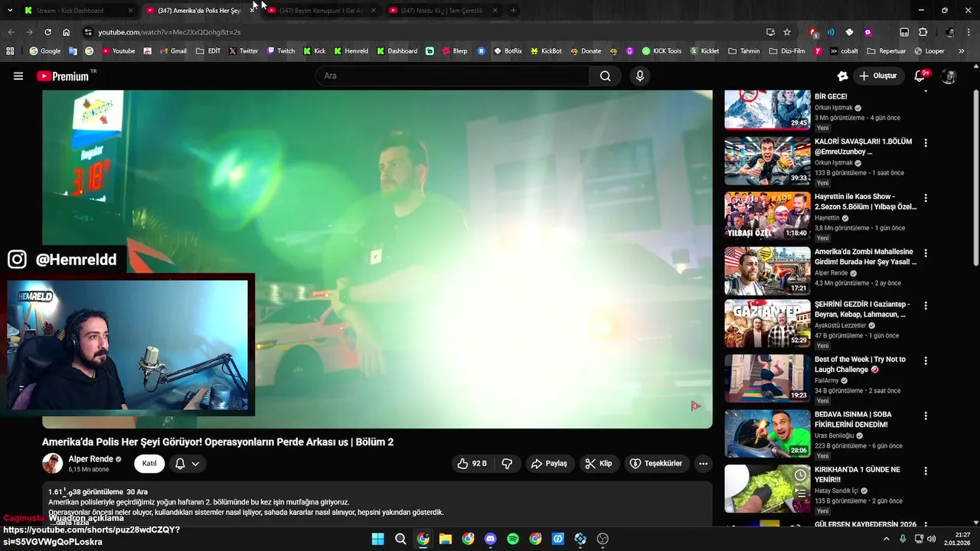
Task: Click the search magnifier button
Action: [606, 76]
